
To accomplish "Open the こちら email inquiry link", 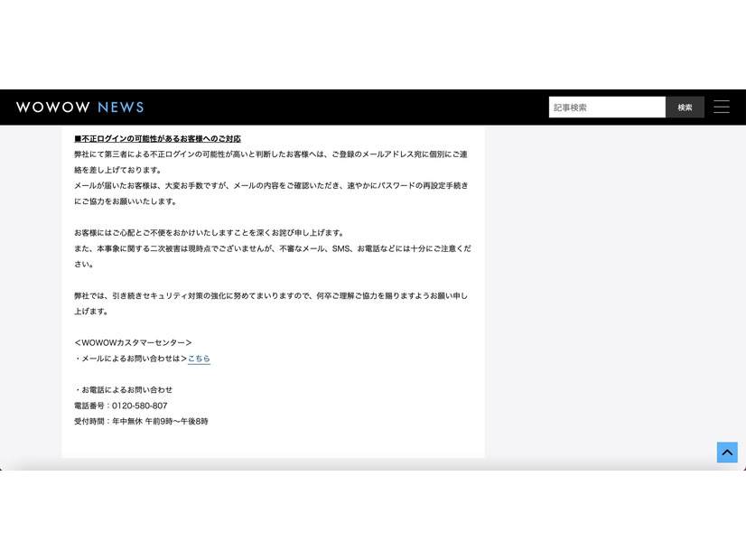I will pyautogui.click(x=198, y=358).
